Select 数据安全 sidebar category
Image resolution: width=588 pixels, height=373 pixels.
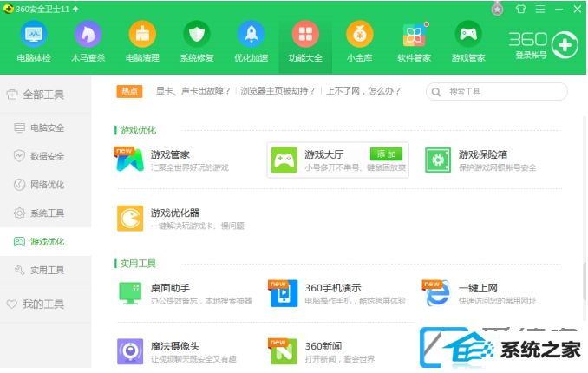(45, 156)
